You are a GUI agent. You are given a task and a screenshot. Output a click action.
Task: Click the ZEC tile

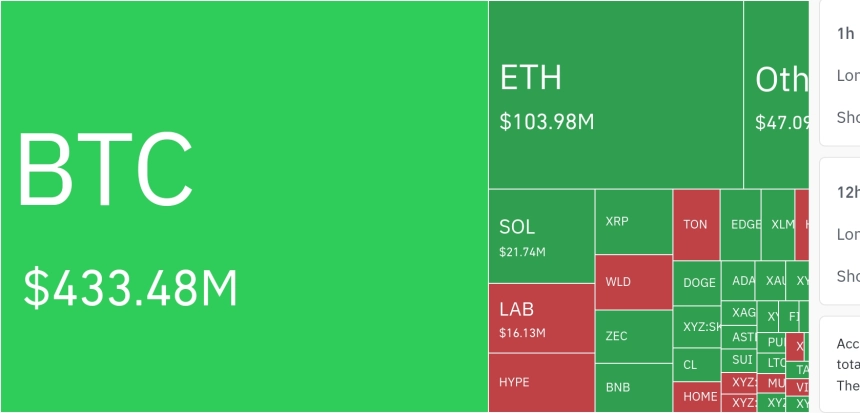pyautogui.click(x=634, y=336)
